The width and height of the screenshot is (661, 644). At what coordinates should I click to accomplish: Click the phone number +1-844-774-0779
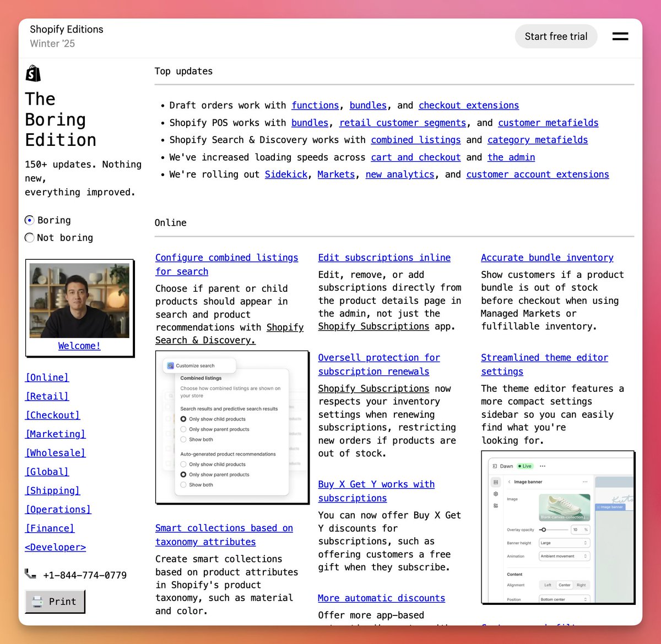pos(85,575)
